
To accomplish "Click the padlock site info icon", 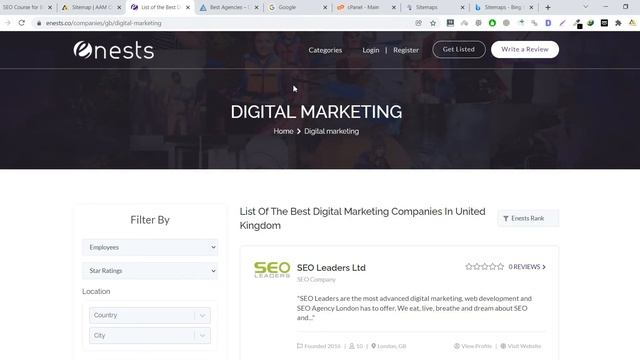I will coord(39,23).
